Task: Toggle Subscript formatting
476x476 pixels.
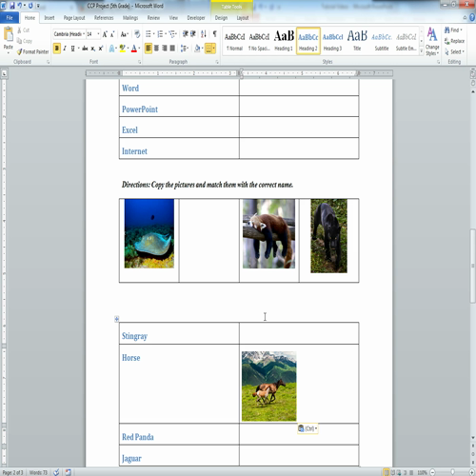Action: 92,49
